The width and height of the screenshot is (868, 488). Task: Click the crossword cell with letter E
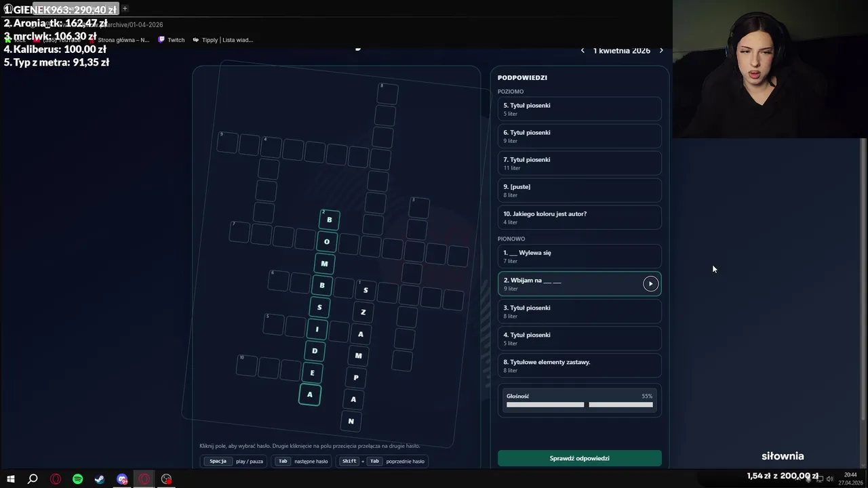(313, 373)
